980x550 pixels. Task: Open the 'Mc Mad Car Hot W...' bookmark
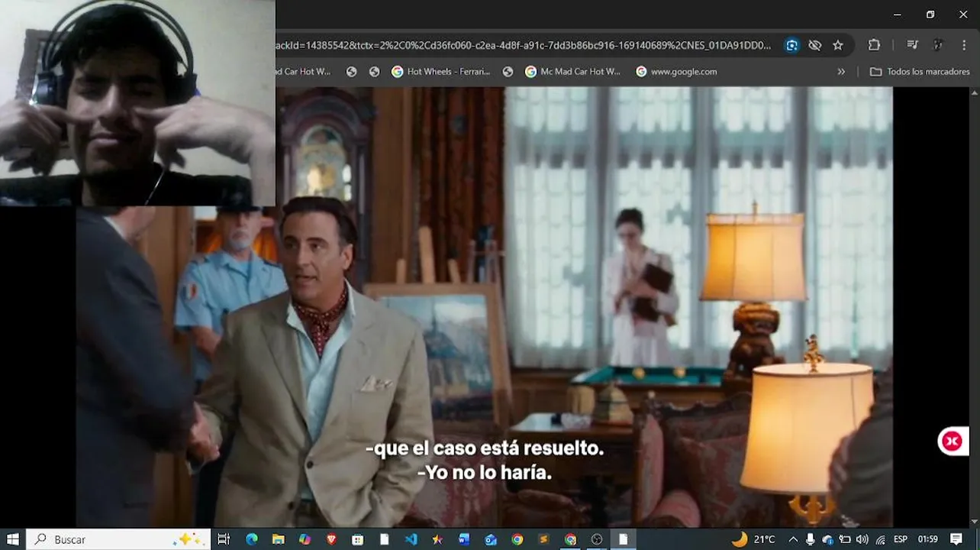pyautogui.click(x=573, y=72)
